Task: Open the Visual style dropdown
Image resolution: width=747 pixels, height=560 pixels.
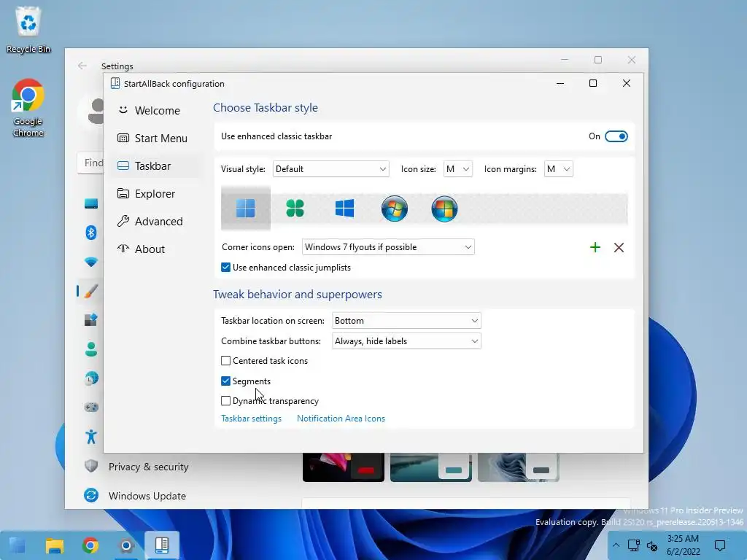Action: pos(330,169)
